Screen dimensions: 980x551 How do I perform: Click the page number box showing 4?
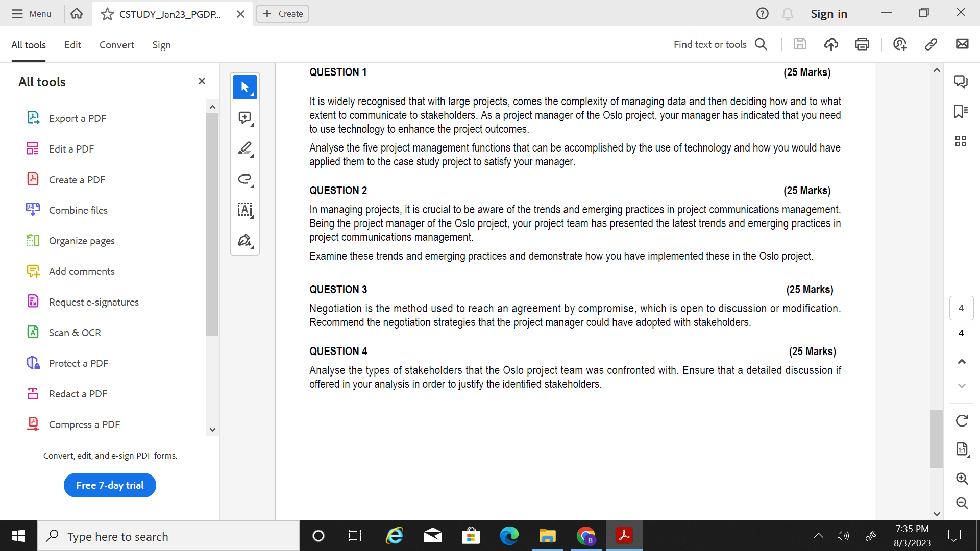(x=962, y=308)
